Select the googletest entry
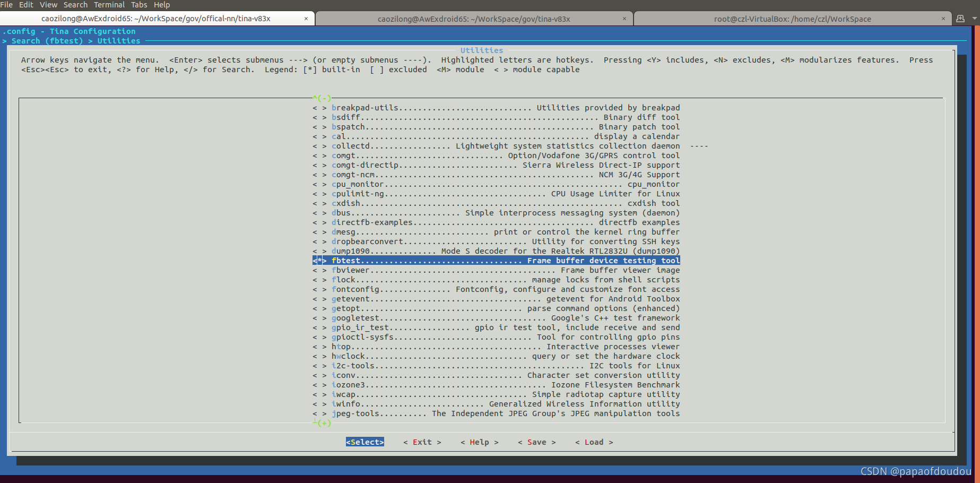This screenshot has height=483, width=980. tap(496, 318)
